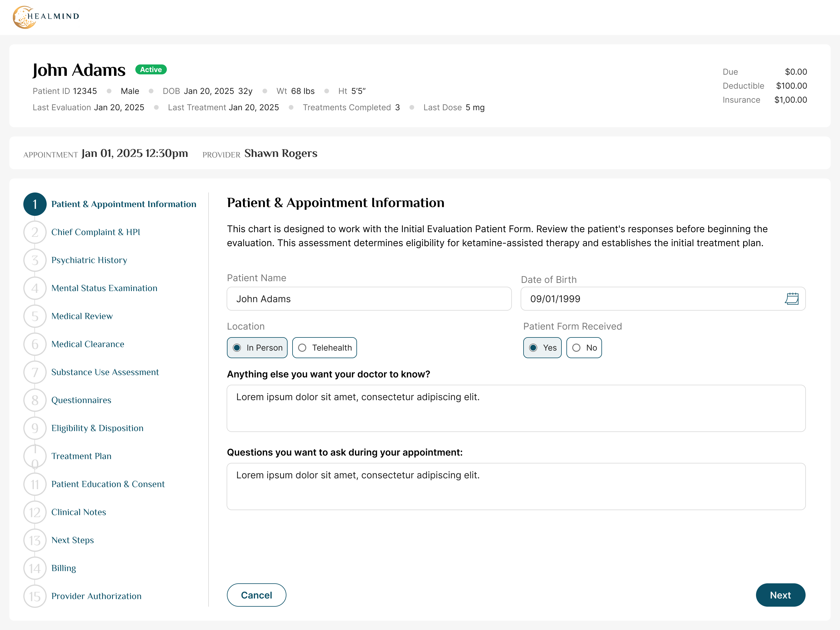840x630 pixels.
Task: Open Mental Status Examination section
Action: coord(104,288)
